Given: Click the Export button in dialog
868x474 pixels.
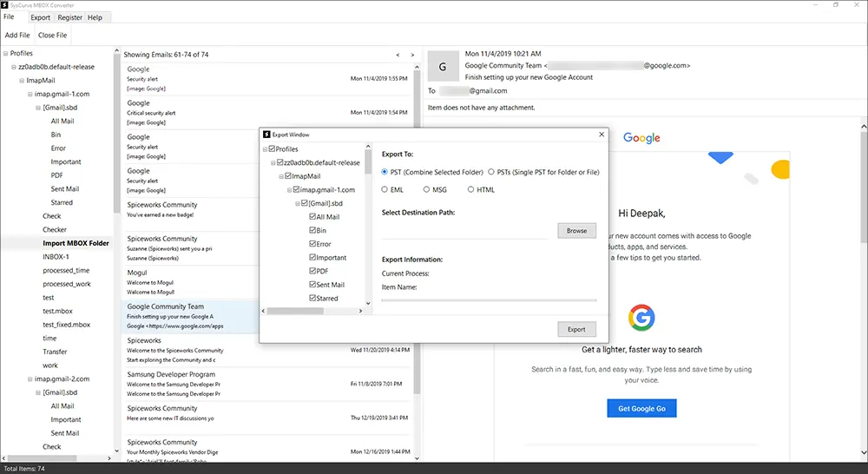Looking at the screenshot, I should 577,329.
